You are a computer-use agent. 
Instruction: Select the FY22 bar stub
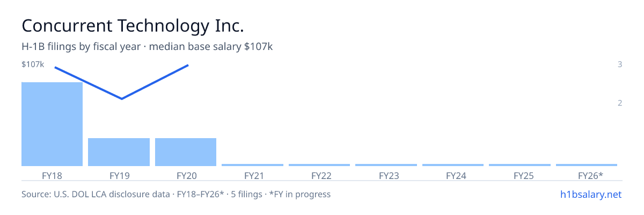tap(319, 165)
